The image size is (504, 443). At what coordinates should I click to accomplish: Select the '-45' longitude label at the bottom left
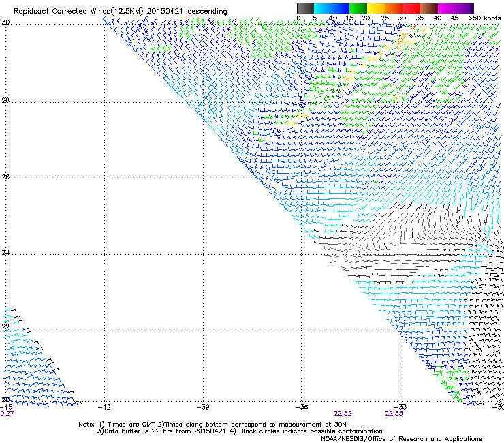point(6,407)
